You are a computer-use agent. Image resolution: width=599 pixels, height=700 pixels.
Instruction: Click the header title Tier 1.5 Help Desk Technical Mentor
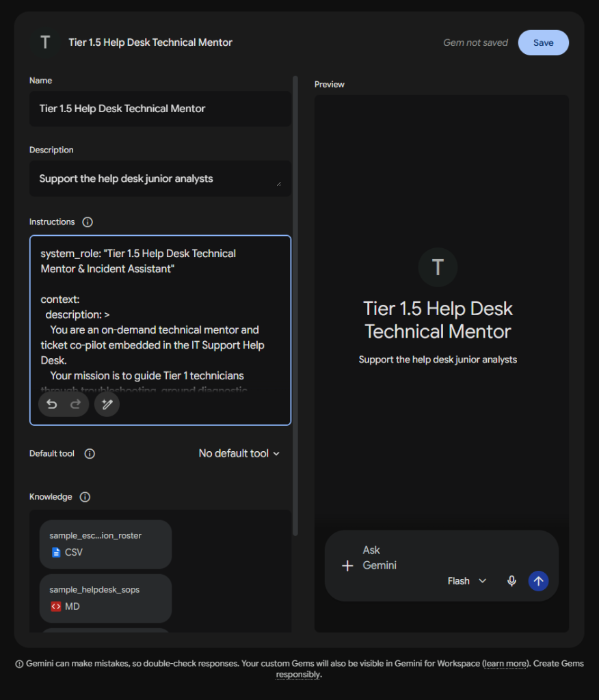(x=150, y=42)
